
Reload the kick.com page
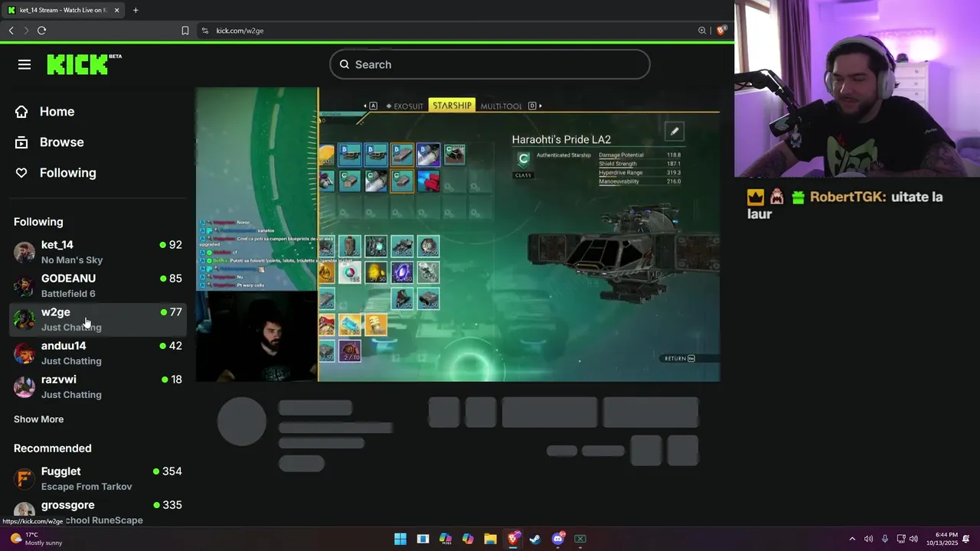click(x=41, y=31)
